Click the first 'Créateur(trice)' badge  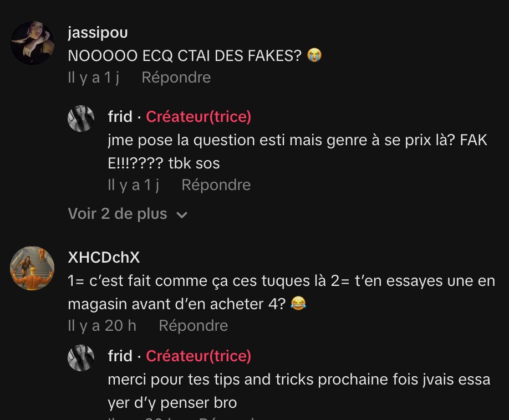click(x=198, y=117)
